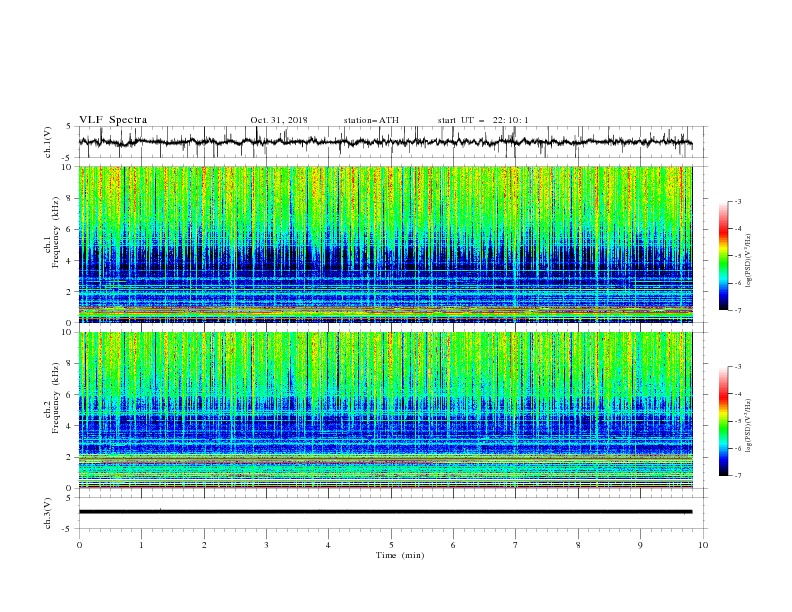
Task: Click the ch.2 "Frequency (kHz)" axis label
Action: tap(56, 398)
